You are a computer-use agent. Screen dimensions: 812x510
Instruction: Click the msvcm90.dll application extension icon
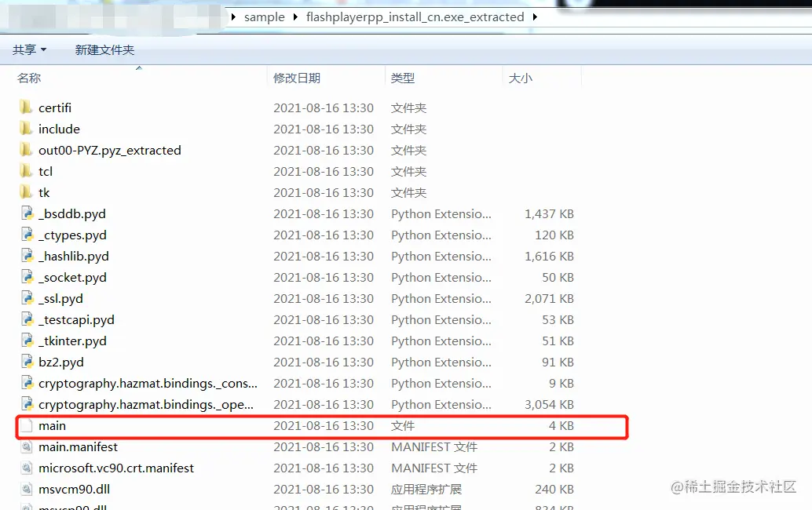(26, 489)
